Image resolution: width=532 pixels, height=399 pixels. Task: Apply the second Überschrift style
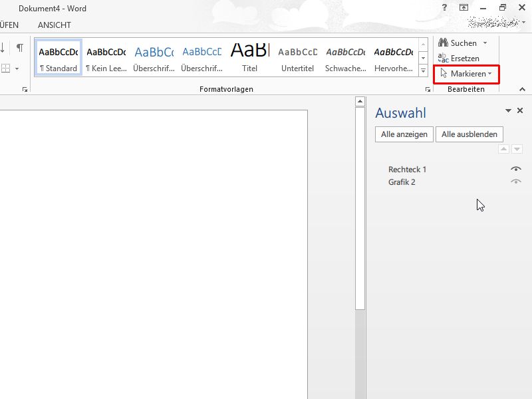(202, 57)
